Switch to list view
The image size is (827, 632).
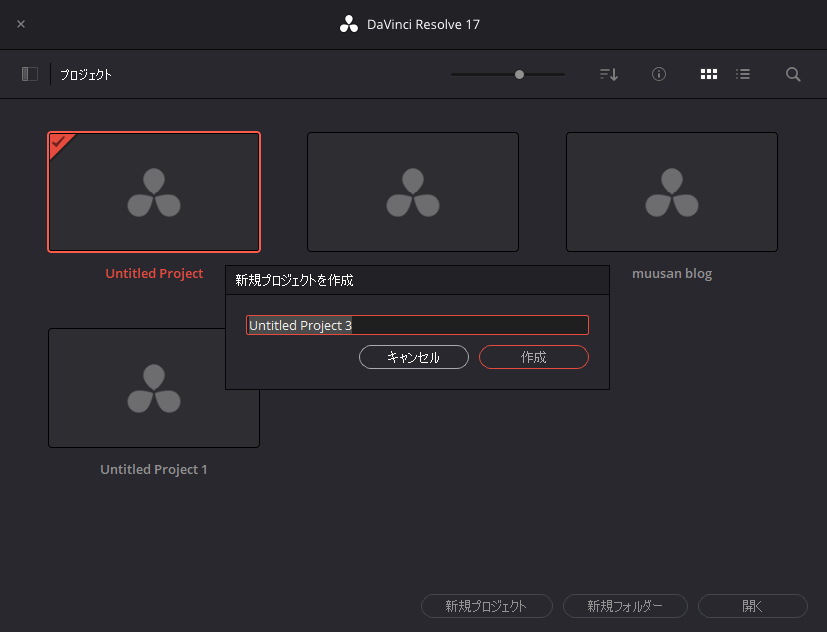(x=743, y=74)
